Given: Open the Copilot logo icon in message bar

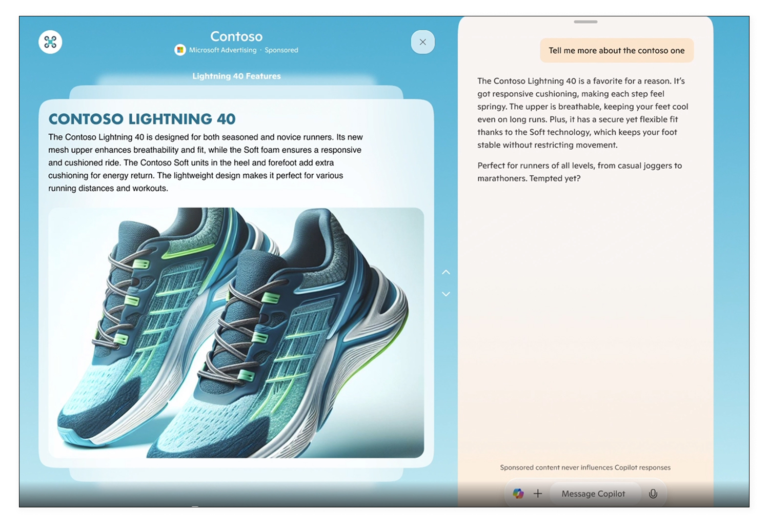Looking at the screenshot, I should 518,494.
